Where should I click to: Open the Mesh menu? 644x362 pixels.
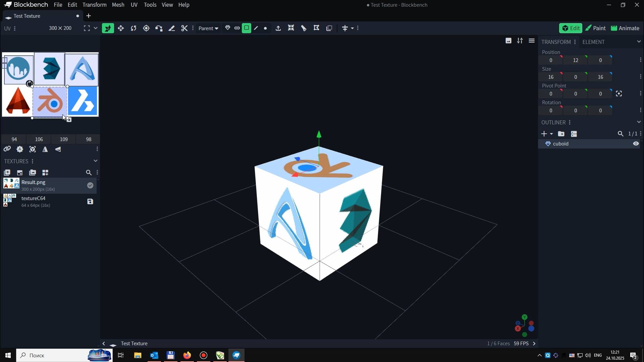118,5
